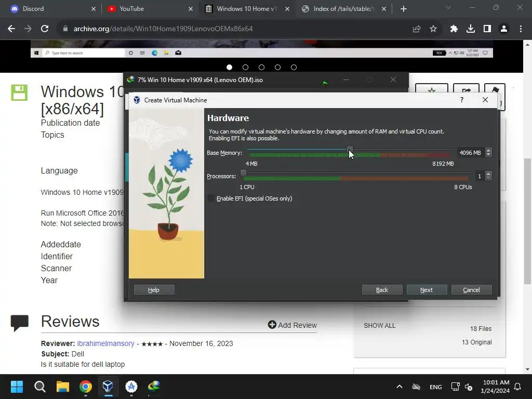The width and height of the screenshot is (532, 399).
Task: Click the 4096 MB memory field
Action: tap(470, 153)
